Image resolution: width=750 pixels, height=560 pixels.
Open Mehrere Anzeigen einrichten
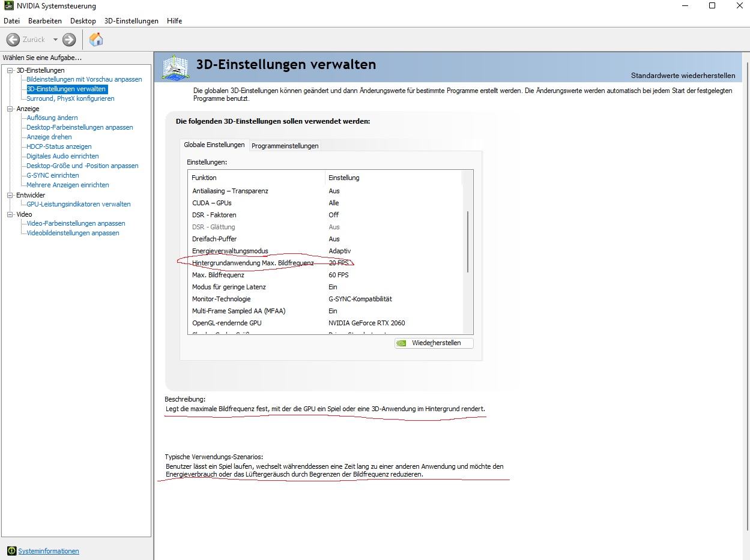pos(68,185)
